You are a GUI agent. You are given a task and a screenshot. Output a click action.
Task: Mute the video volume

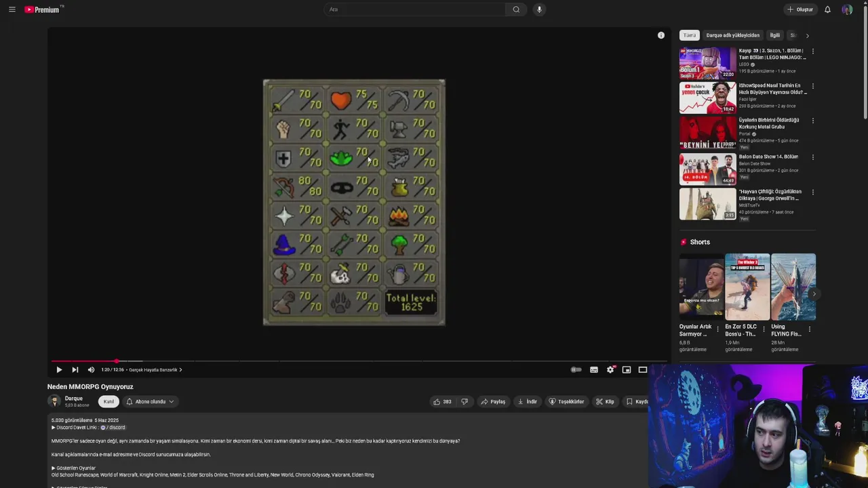coord(91,369)
